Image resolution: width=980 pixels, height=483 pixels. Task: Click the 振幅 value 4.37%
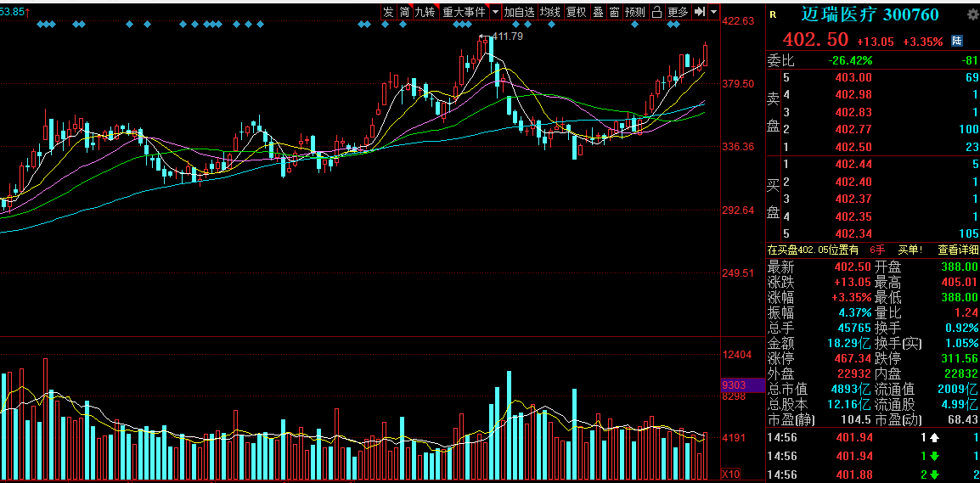click(853, 312)
